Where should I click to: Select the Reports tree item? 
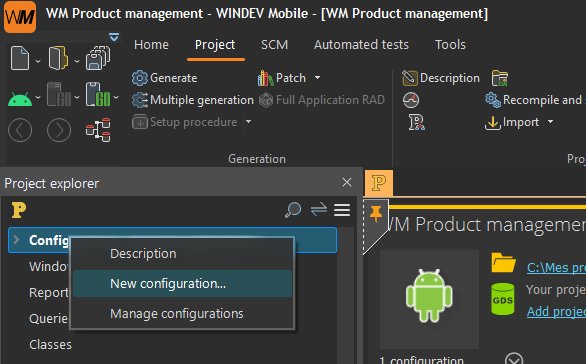click(49, 293)
